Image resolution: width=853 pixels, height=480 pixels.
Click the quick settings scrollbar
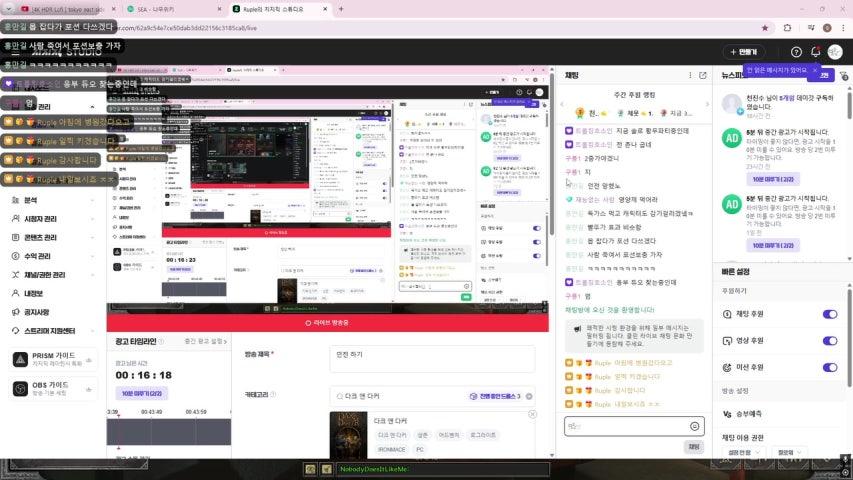pos(849,337)
